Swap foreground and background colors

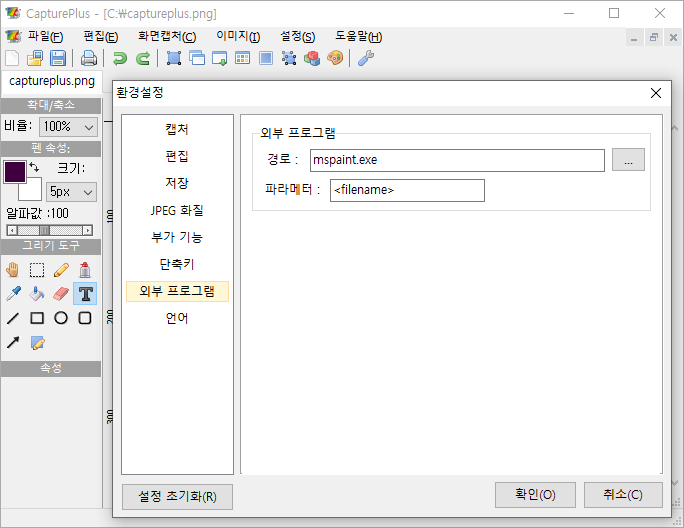(x=35, y=167)
